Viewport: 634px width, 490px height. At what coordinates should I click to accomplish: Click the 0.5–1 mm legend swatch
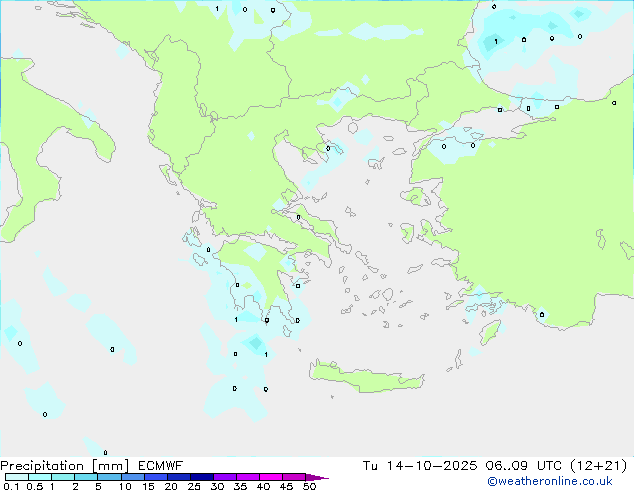[40, 477]
